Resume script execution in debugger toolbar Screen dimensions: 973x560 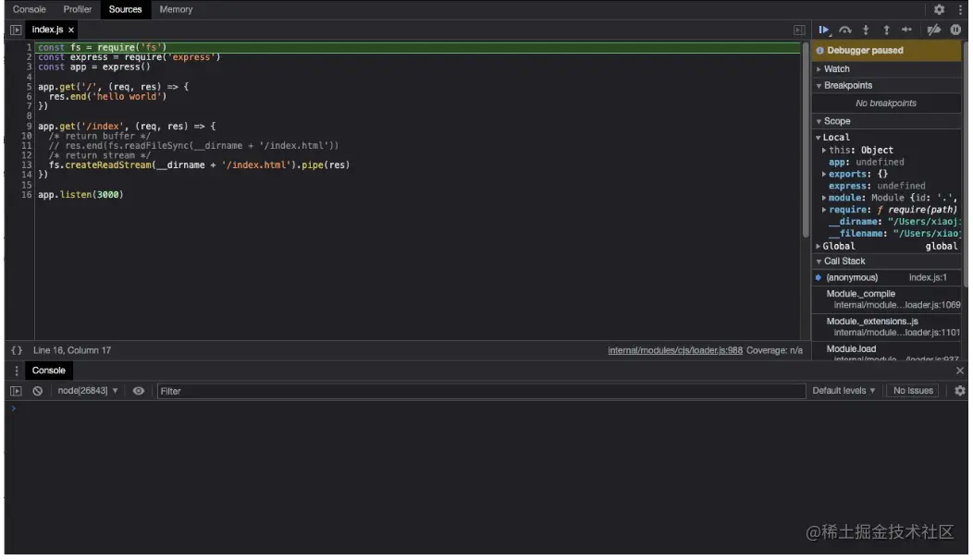[824, 30]
